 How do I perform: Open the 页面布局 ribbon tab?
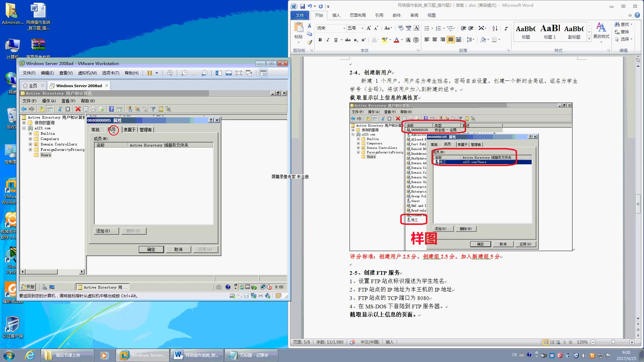pyautogui.click(x=358, y=15)
